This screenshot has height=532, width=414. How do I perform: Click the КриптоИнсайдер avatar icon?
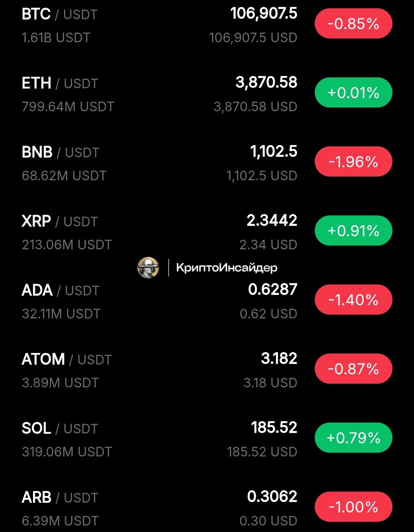pyautogui.click(x=148, y=267)
